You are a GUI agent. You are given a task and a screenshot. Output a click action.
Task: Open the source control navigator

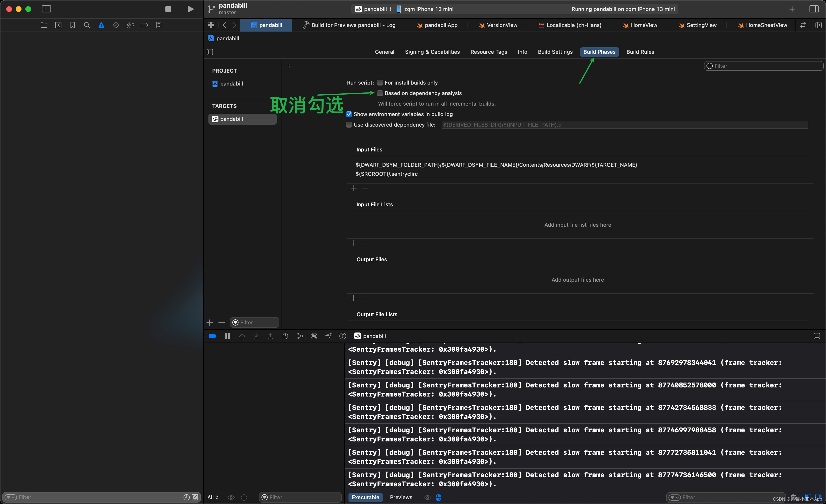pos(58,25)
